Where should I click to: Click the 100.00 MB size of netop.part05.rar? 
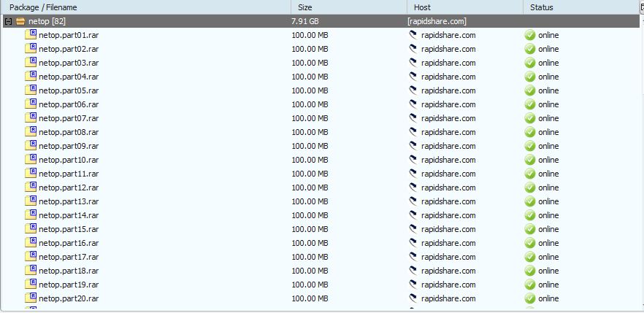310,90
